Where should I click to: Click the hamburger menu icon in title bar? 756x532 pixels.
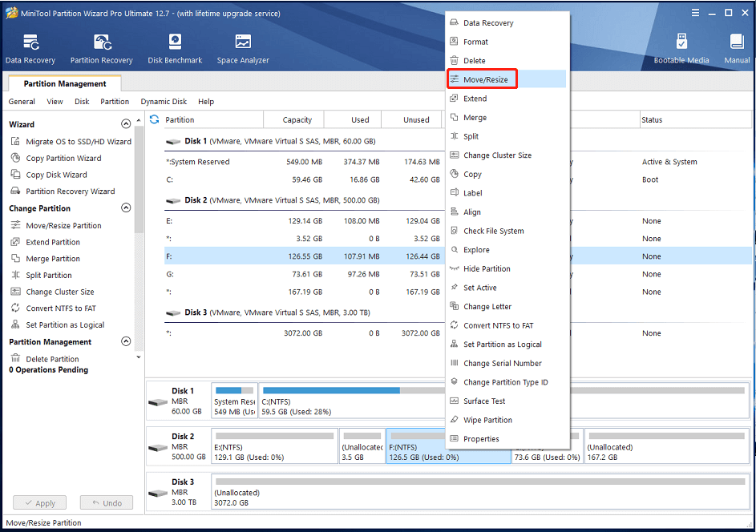[x=695, y=13]
